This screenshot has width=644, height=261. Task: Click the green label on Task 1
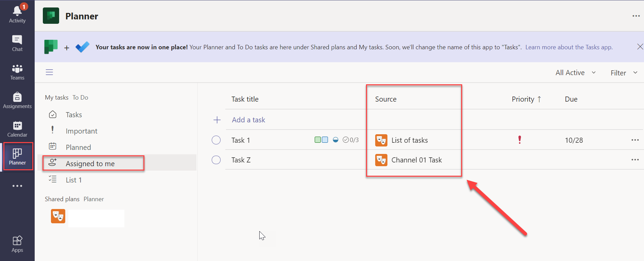[318, 140]
